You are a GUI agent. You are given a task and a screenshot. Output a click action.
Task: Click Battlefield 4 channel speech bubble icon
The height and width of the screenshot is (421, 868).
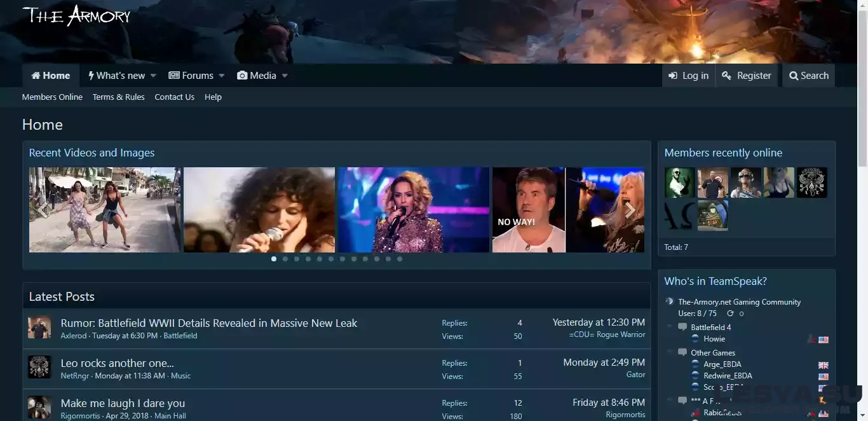click(682, 328)
